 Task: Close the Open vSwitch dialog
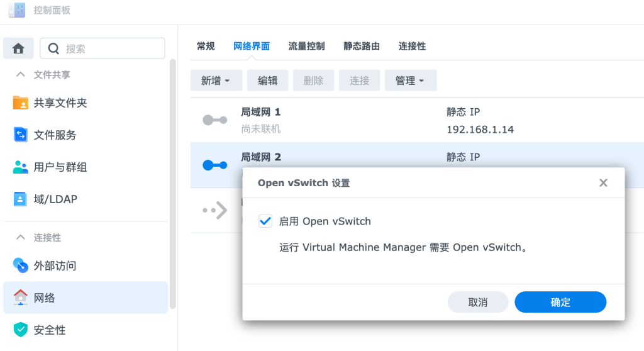[603, 183]
